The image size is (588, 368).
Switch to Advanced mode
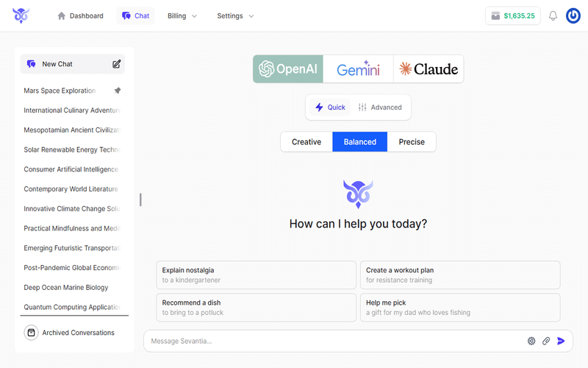(380, 107)
